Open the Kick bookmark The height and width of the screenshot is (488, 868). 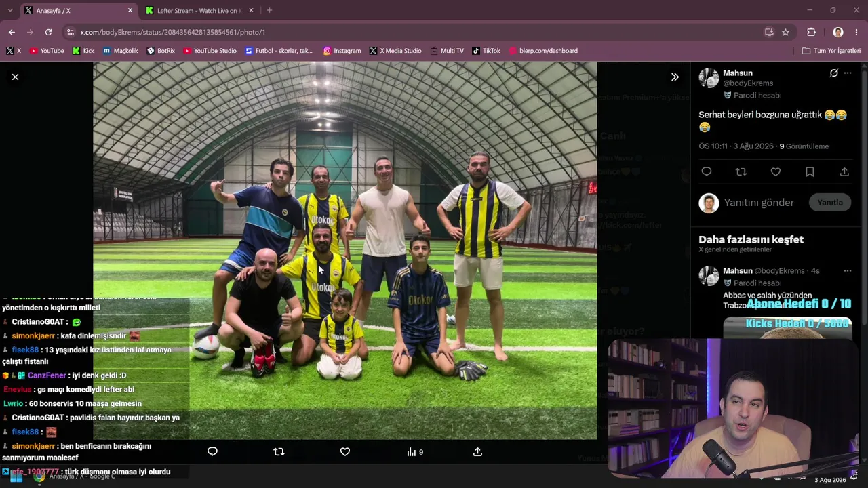(83, 51)
